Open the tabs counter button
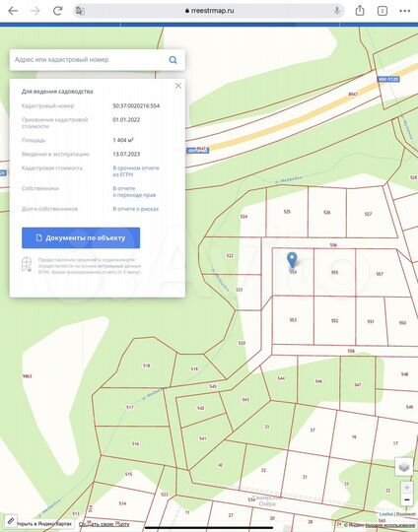The image size is (418, 532). (383, 11)
